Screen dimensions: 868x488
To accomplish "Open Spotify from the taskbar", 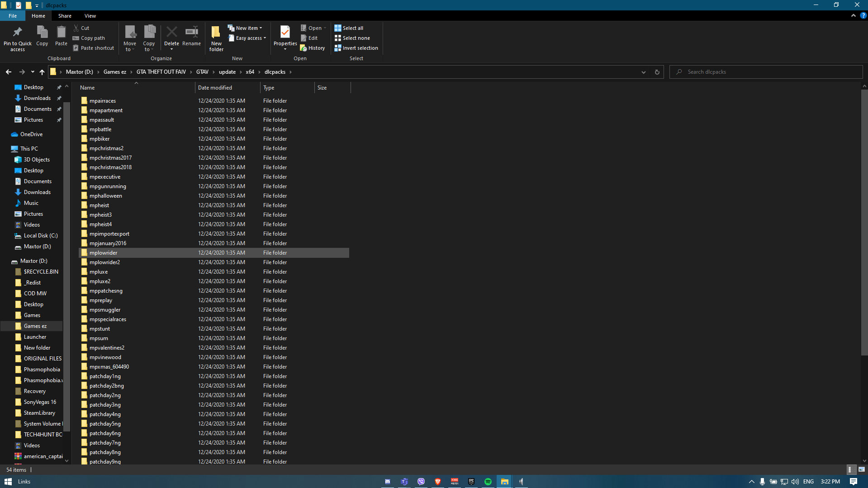I will 488,482.
